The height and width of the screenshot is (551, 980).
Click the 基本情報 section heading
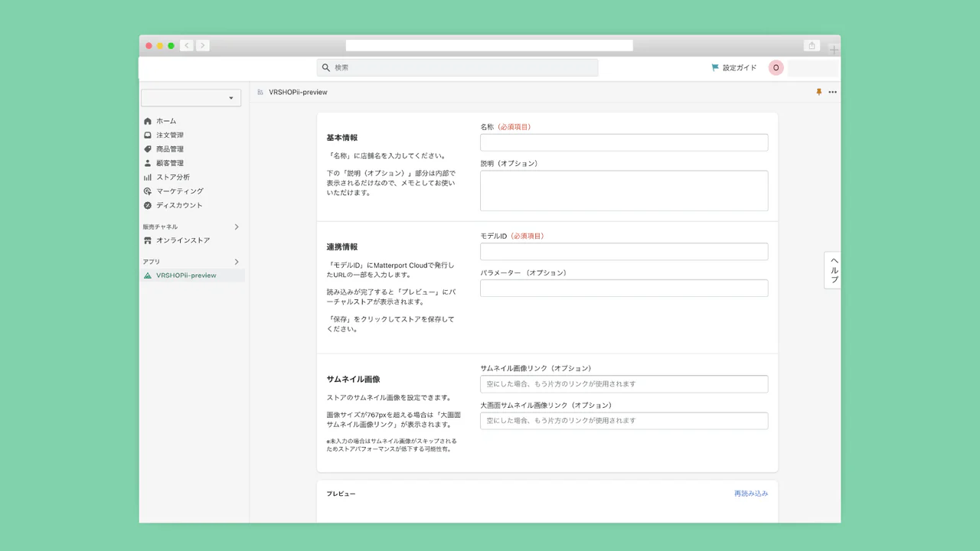[342, 138]
